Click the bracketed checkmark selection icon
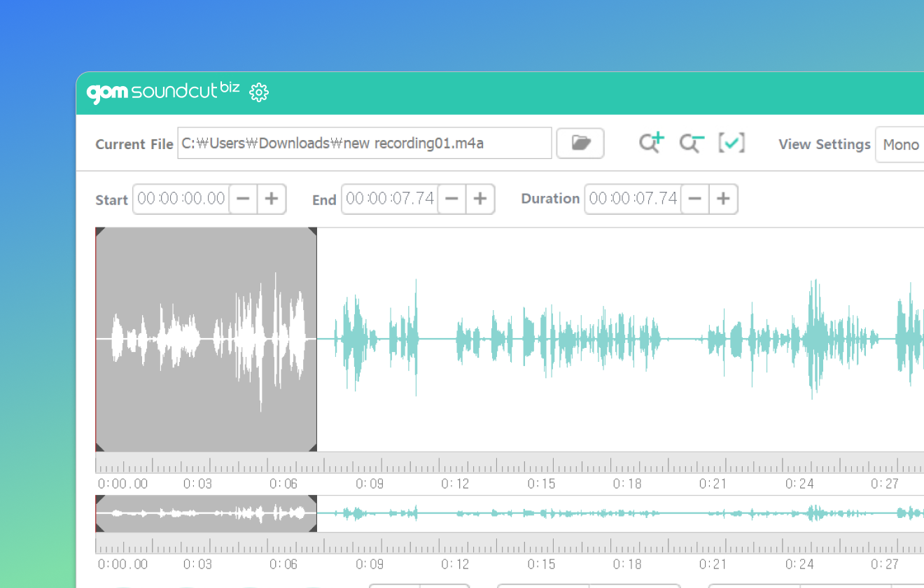The width and height of the screenshot is (924, 588). coord(731,143)
